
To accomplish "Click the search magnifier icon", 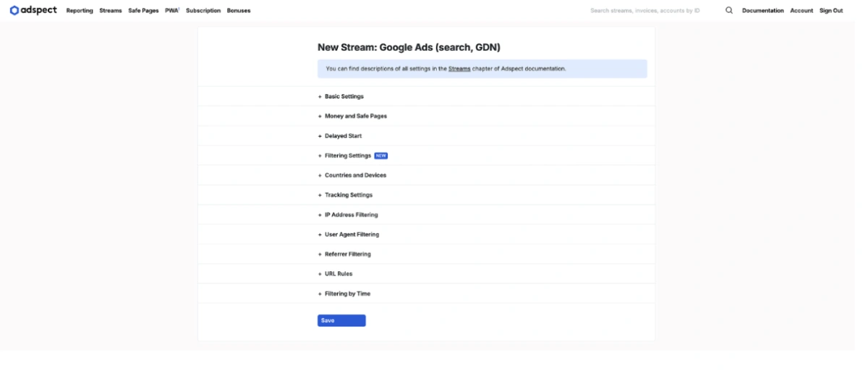I will [x=728, y=10].
